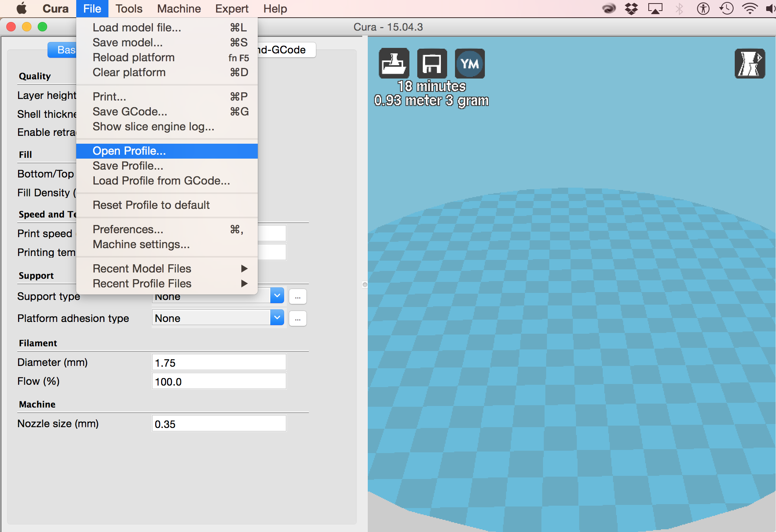Click the YouMagine YM share icon

[x=470, y=64]
